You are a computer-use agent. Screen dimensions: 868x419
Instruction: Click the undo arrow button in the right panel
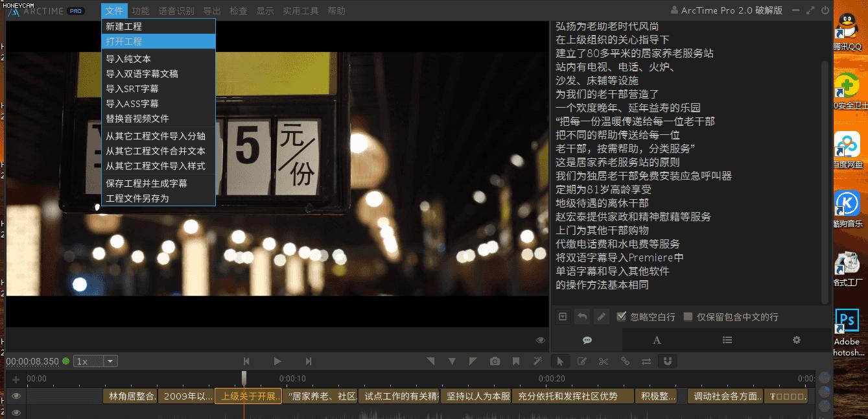[x=582, y=317]
